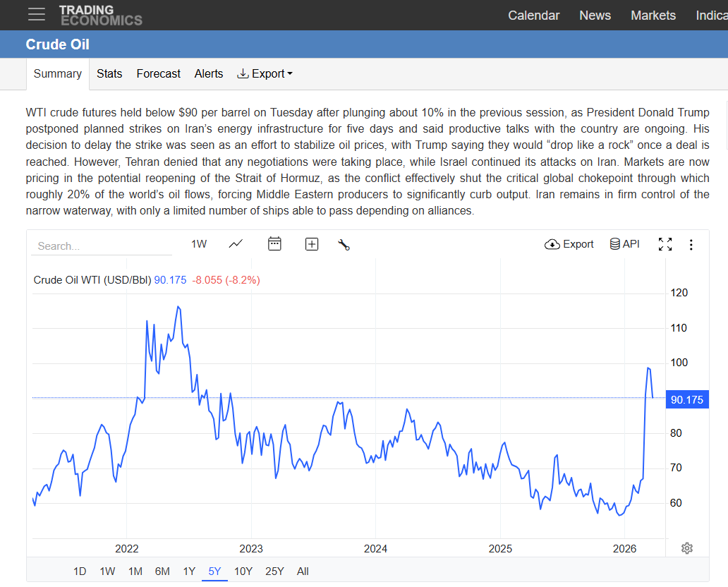This screenshot has width=728, height=587.
Task: Click the 90.175 current price axis label
Action: coord(686,399)
